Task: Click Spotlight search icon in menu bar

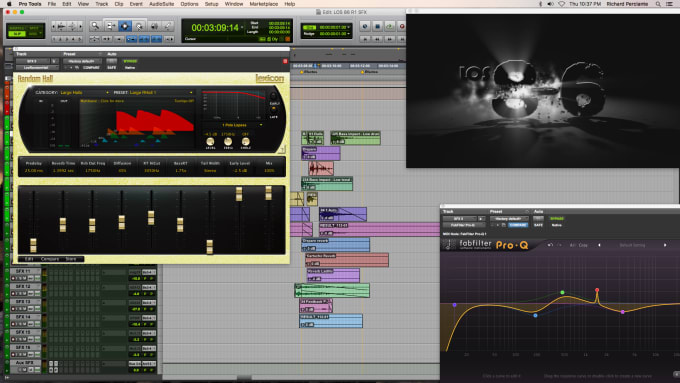Action: [658, 4]
